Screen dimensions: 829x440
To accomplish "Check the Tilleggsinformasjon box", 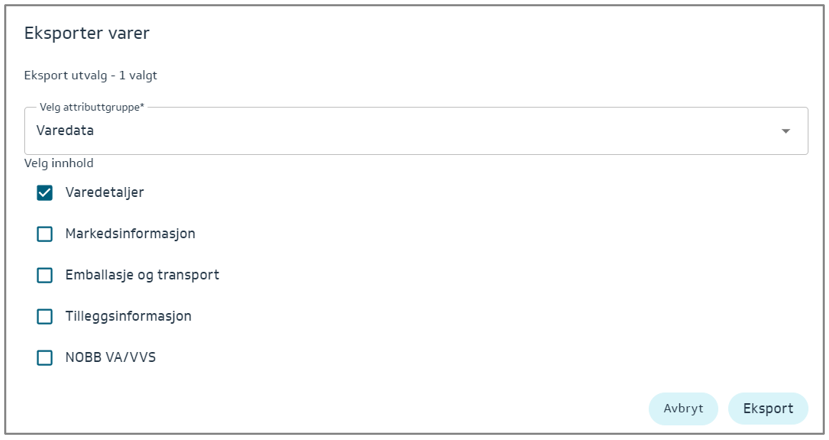I will [45, 316].
